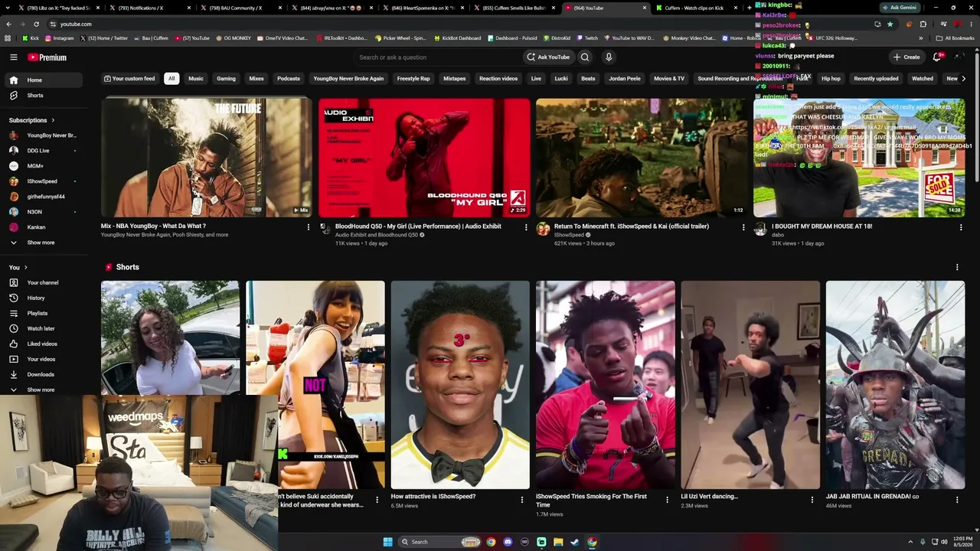
Task: Expand the hidden bookmarks overflow chevron
Action: click(x=921, y=38)
